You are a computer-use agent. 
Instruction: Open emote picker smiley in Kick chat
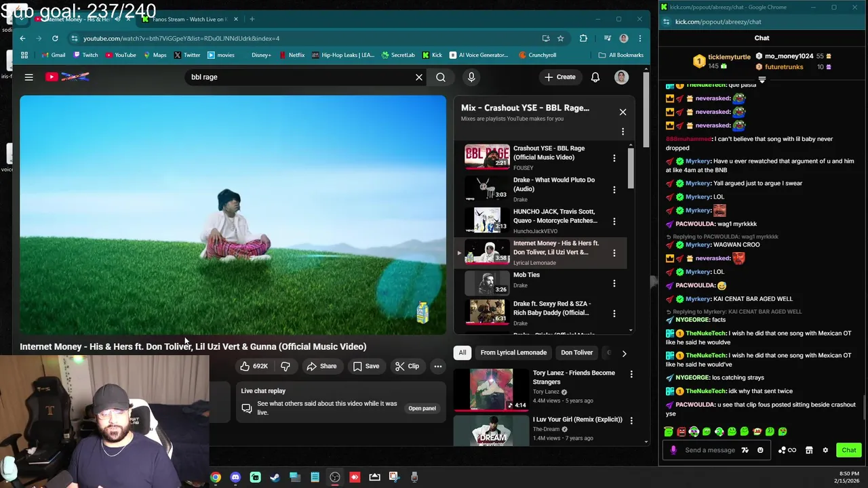click(760, 450)
